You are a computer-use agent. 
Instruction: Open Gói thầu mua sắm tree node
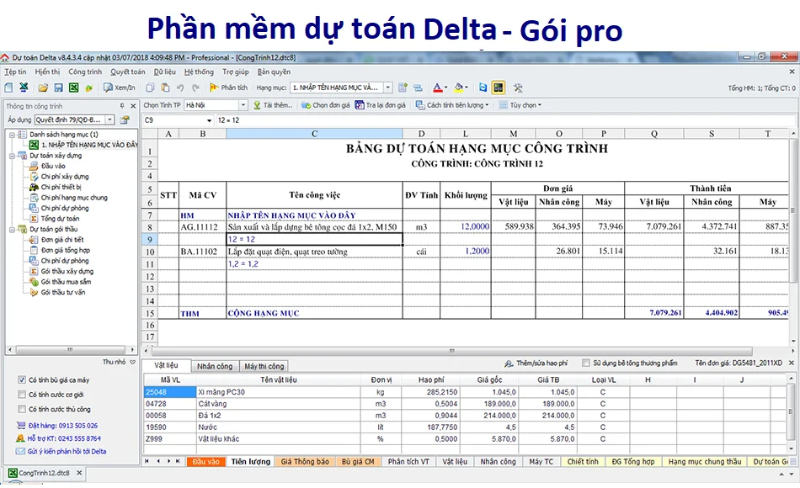(x=66, y=282)
